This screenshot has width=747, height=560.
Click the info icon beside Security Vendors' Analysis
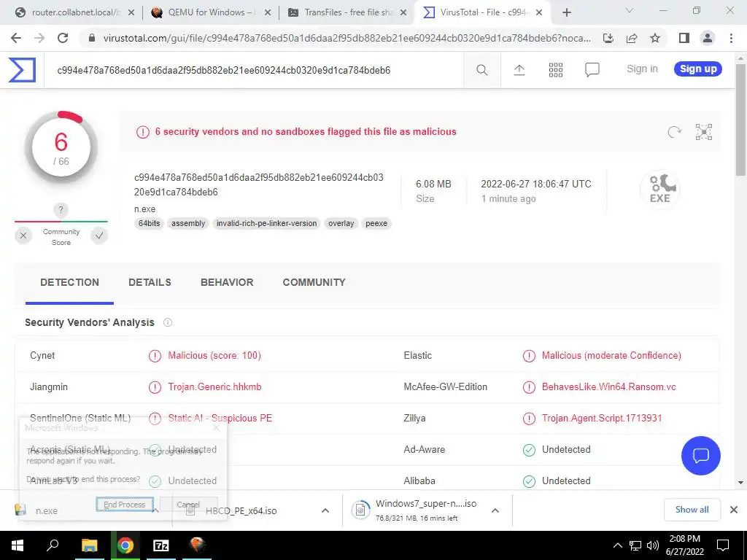(x=168, y=322)
